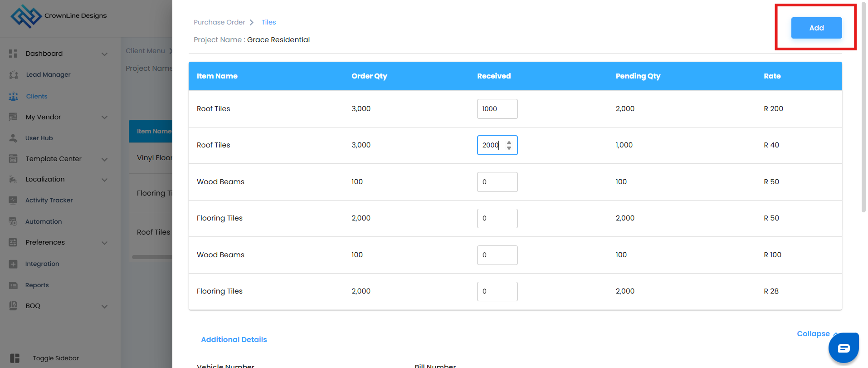Screen dimensions: 868x368
Task: Click the Purchase Order breadcrumb
Action: pyautogui.click(x=219, y=22)
